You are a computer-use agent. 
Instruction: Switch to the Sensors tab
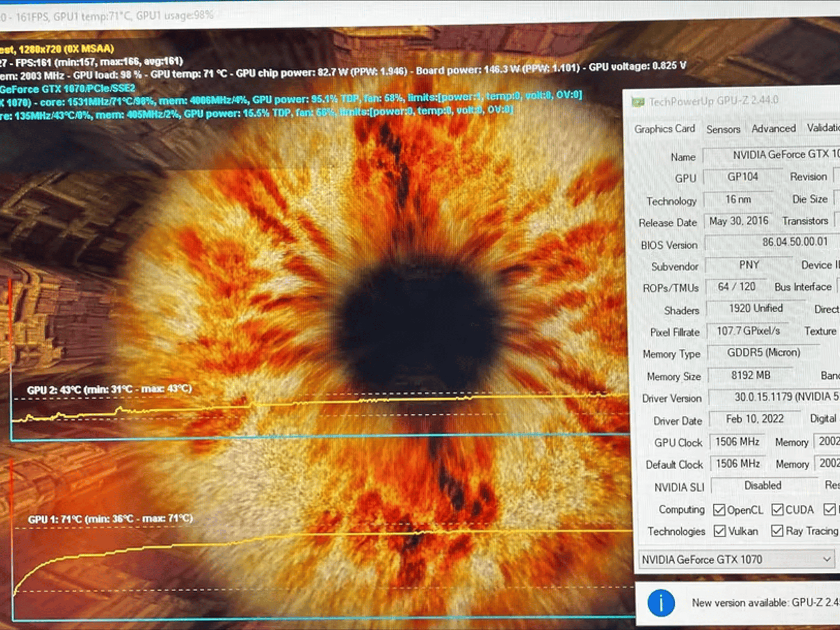pyautogui.click(x=723, y=130)
